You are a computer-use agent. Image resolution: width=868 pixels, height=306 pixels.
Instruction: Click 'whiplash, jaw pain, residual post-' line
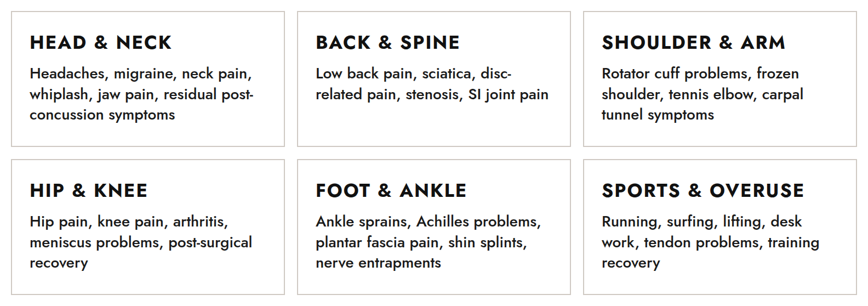(x=141, y=94)
